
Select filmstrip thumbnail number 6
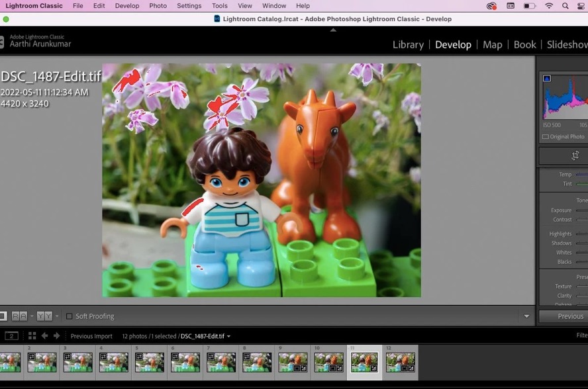(185, 363)
